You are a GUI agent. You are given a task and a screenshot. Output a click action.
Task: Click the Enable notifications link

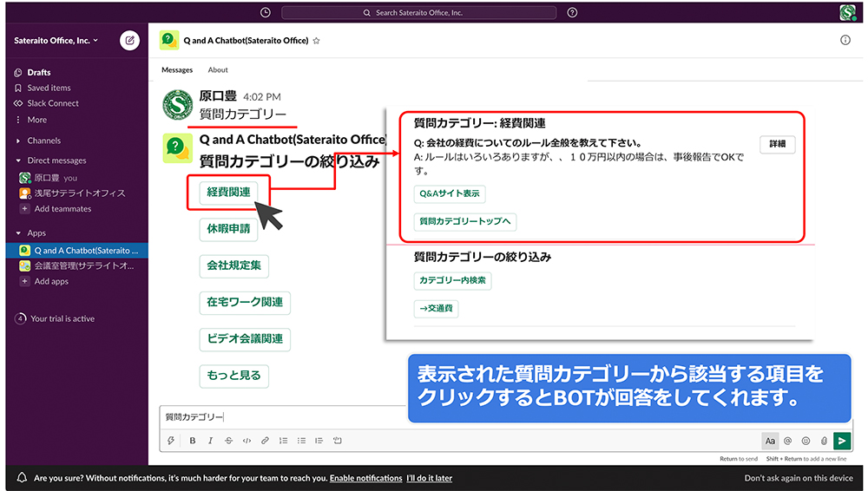[366, 478]
